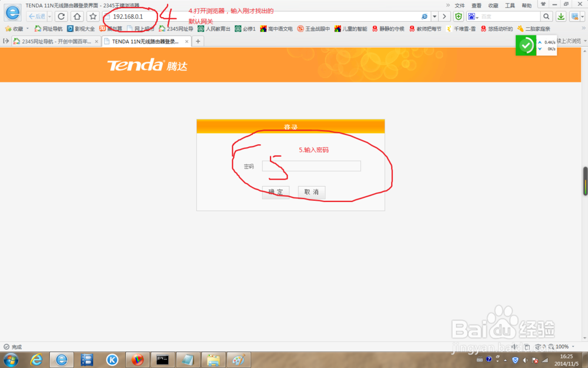Open the green security shield icon
Image resolution: width=588 pixels, height=368 pixels.
point(458,16)
